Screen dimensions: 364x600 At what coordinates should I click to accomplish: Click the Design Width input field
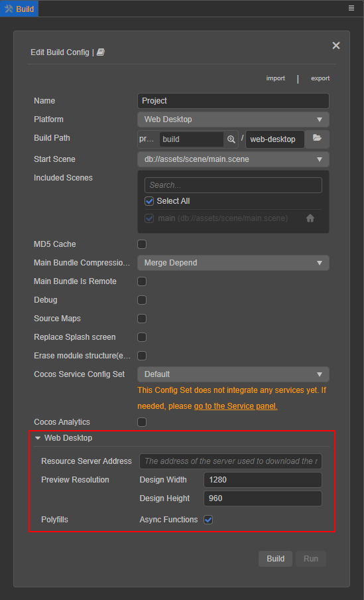tap(263, 480)
